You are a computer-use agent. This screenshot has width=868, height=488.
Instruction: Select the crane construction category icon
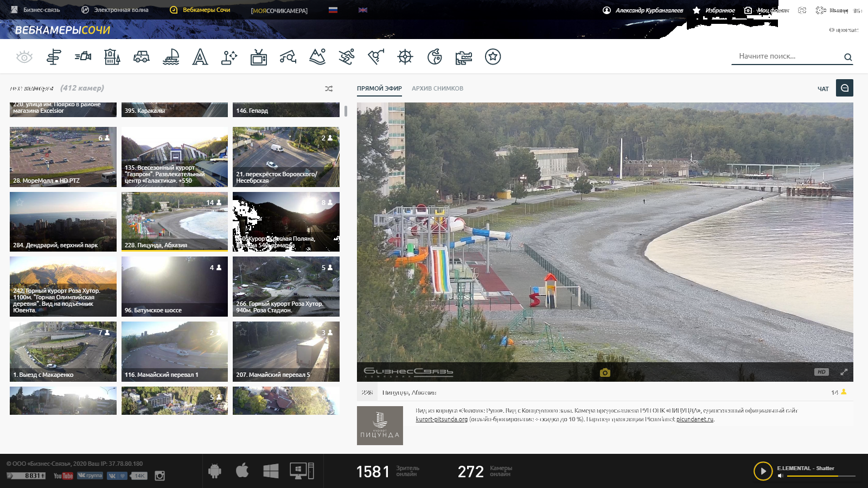pyautogui.click(x=376, y=56)
